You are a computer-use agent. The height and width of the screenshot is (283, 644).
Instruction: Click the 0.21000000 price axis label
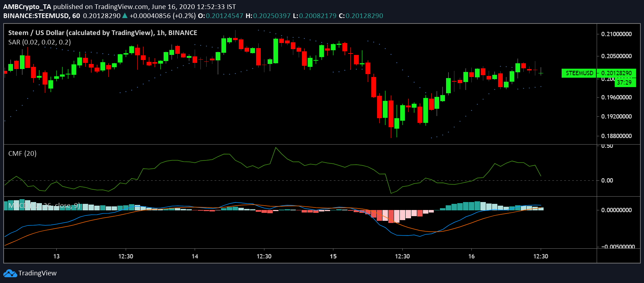tap(617, 34)
